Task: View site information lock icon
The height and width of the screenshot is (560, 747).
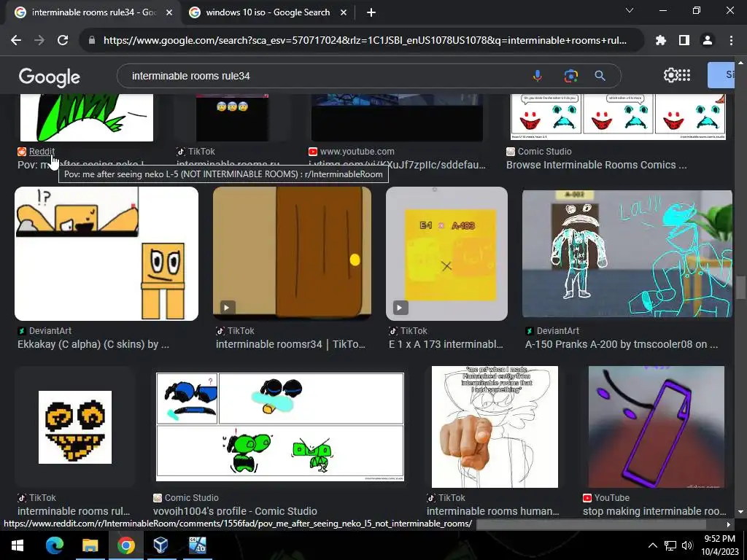Action: pos(92,41)
